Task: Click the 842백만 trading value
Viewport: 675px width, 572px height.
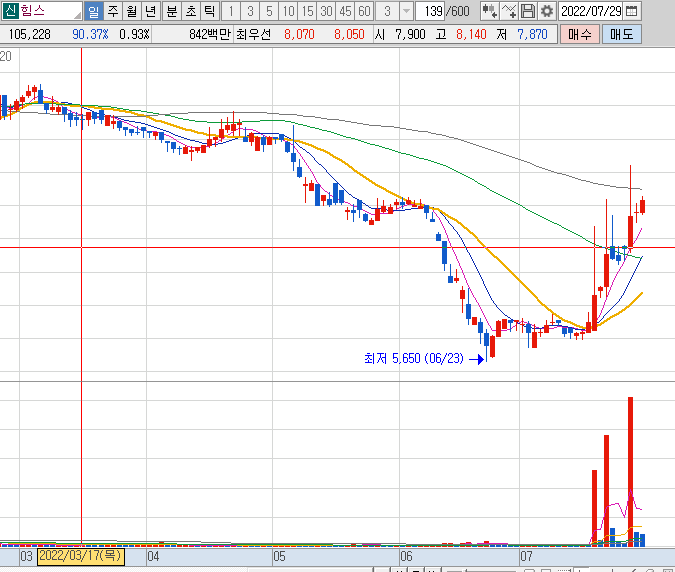Action: coord(210,34)
